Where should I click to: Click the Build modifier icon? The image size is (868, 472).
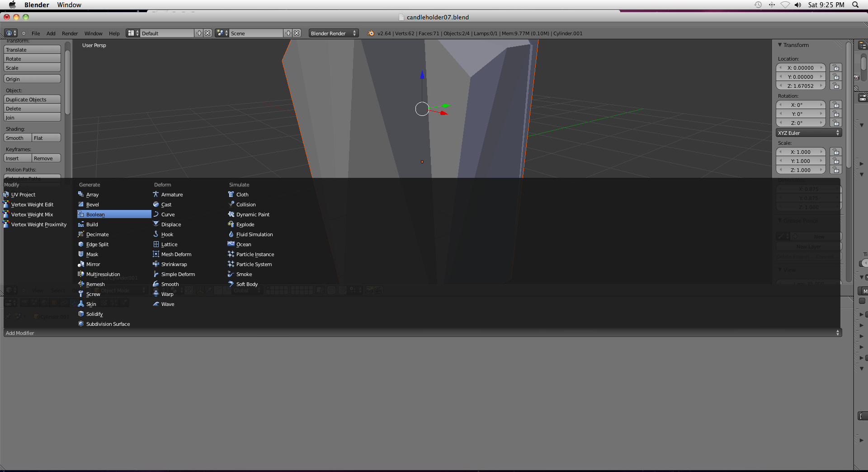click(x=81, y=224)
